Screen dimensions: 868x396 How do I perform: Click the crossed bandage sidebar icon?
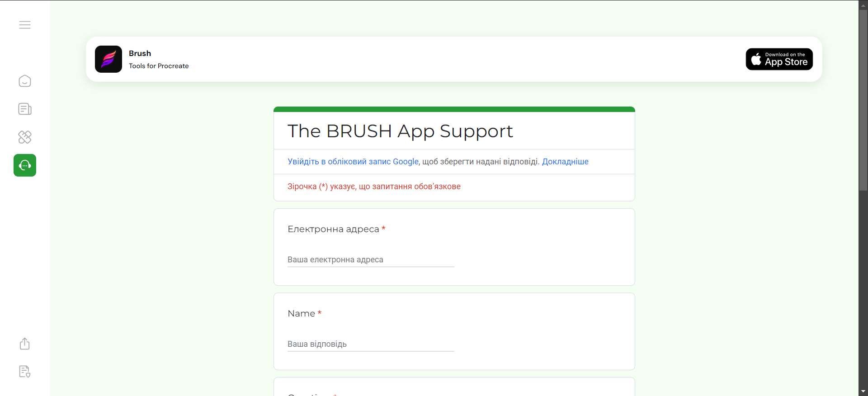[x=25, y=137]
